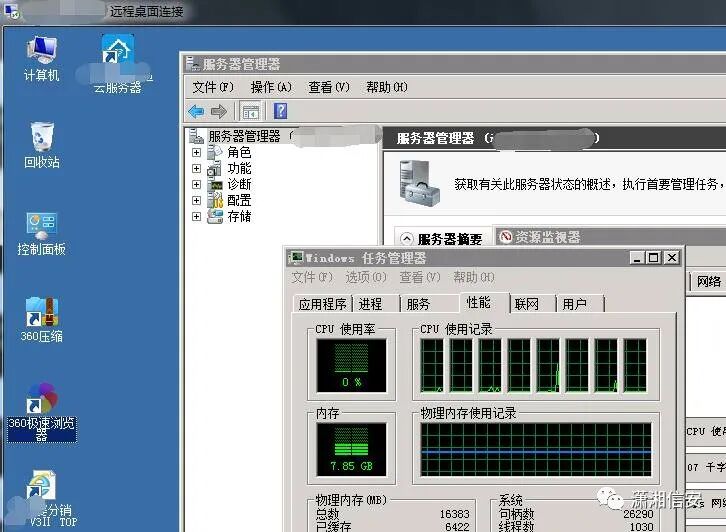Image resolution: width=726 pixels, height=532 pixels.
Task: Select 诊断 in the server tree
Action: click(239, 184)
